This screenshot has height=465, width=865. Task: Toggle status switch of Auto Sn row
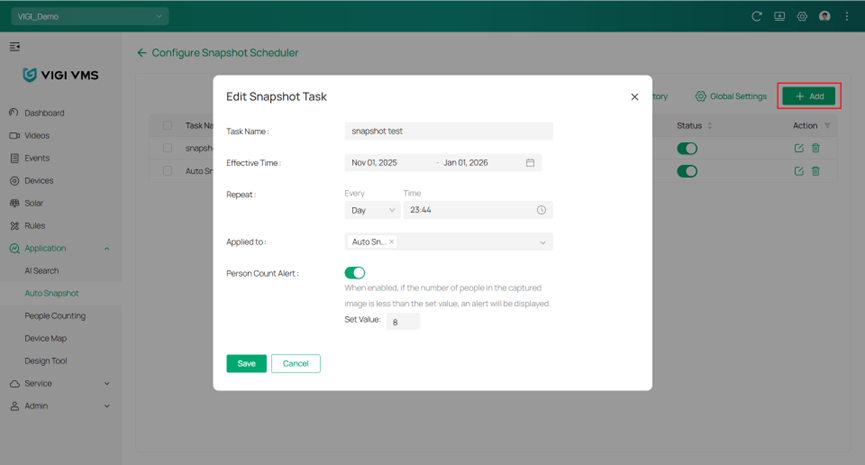click(687, 171)
